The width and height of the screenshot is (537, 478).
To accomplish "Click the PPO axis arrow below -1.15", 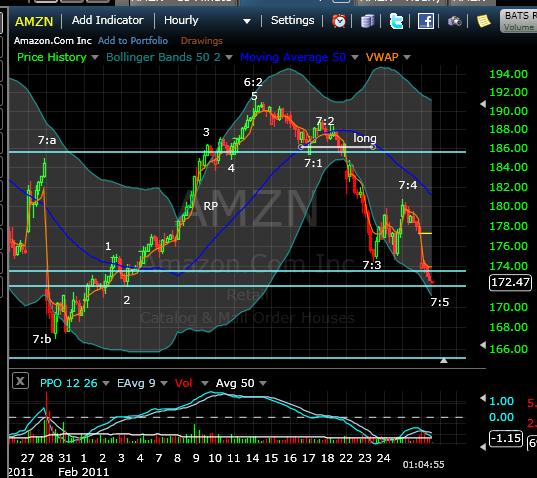I will point(483,447).
